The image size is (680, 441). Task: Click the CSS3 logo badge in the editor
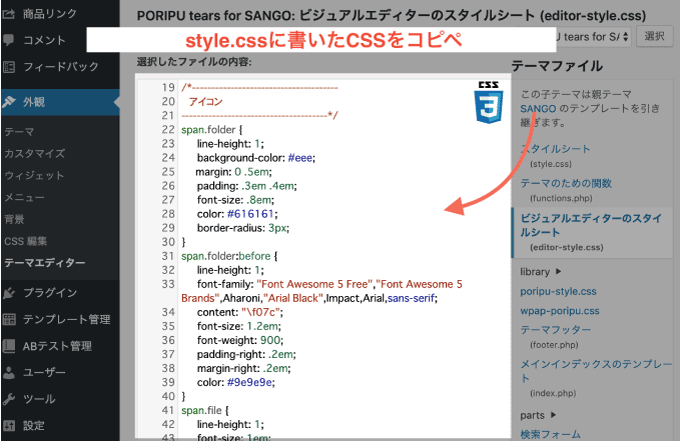(489, 102)
